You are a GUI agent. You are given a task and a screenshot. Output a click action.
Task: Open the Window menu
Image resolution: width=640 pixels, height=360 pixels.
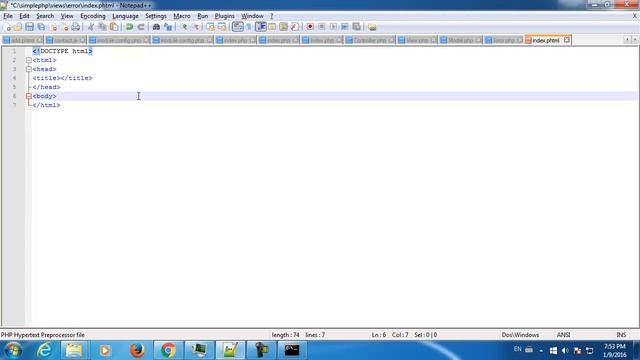[252, 16]
